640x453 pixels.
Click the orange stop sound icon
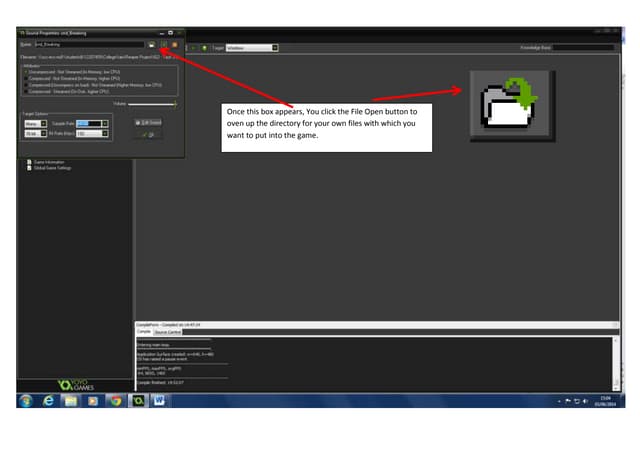174,45
